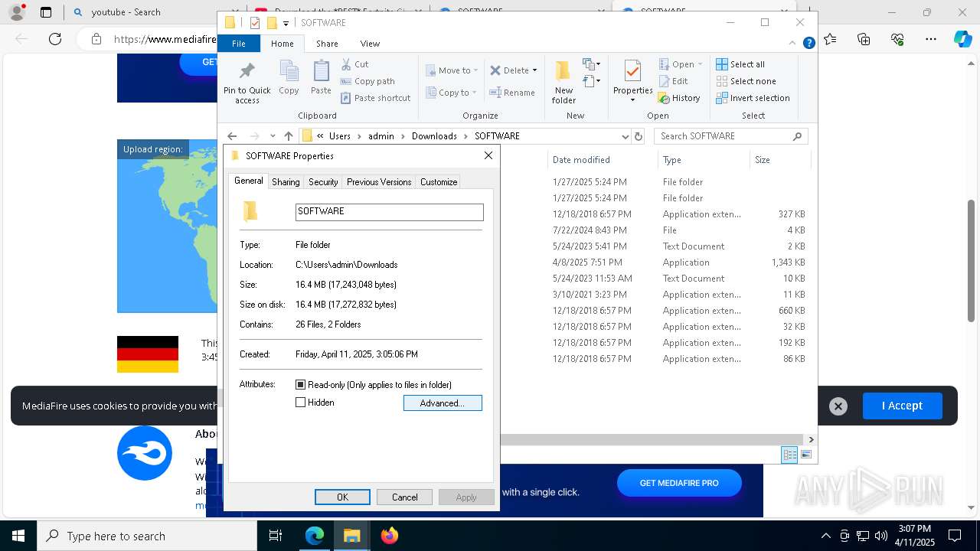Open File Explorer taskbar icon
Image resolution: width=980 pixels, height=551 pixels.
352,536
